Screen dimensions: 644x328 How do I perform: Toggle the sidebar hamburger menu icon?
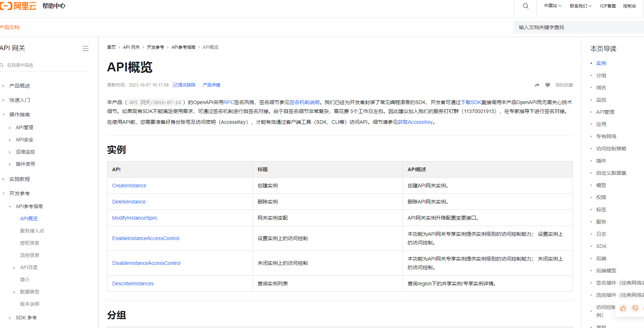[x=86, y=48]
